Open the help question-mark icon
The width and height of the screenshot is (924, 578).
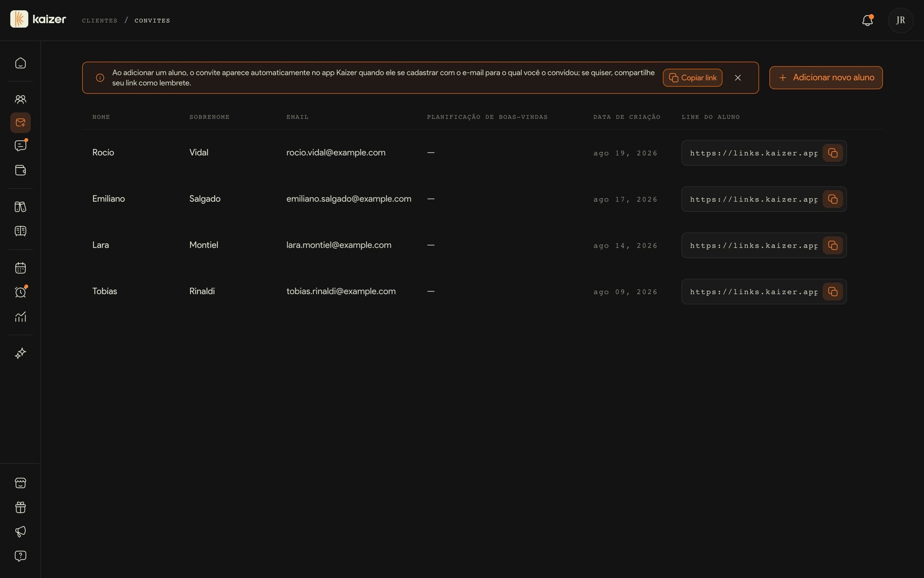tap(20, 556)
